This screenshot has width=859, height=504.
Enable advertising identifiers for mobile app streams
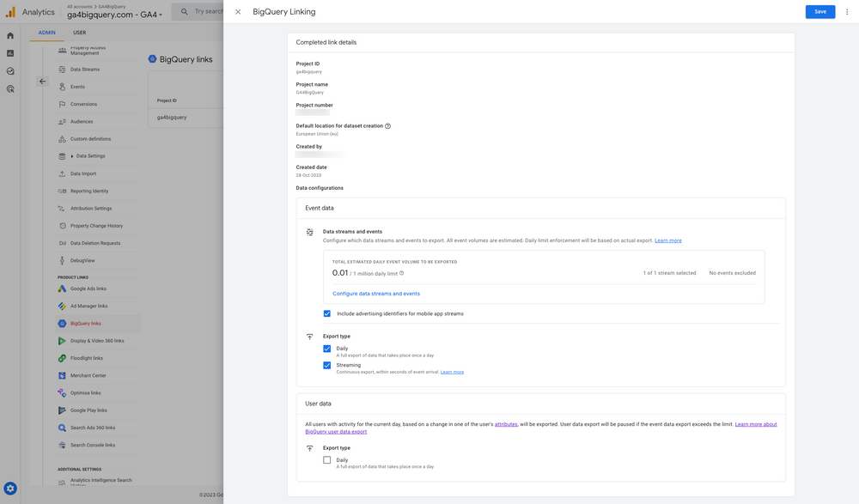click(326, 313)
